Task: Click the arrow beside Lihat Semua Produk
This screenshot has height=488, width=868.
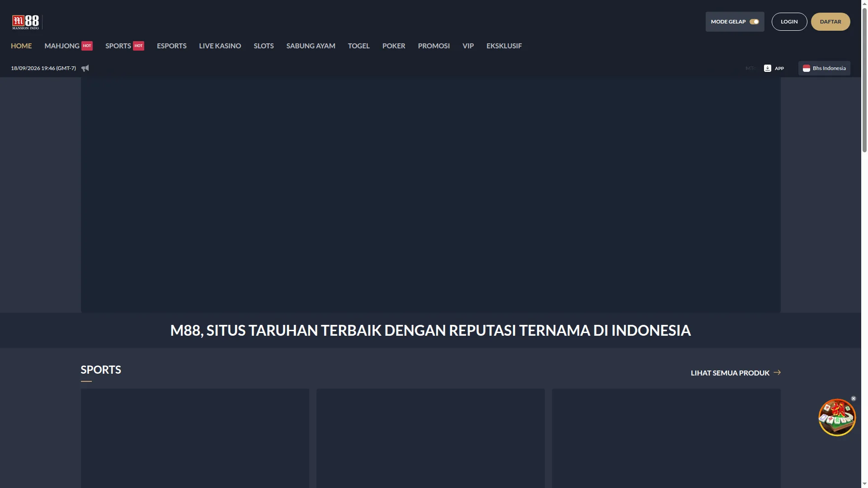Action: 777,372
